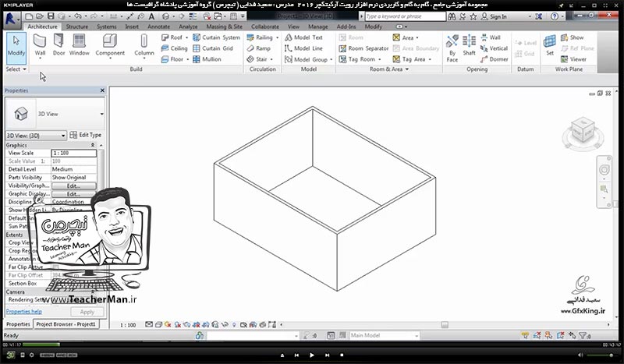Open the work plane Viewer
Viewport: 624px width, 364px height.
pyautogui.click(x=573, y=59)
